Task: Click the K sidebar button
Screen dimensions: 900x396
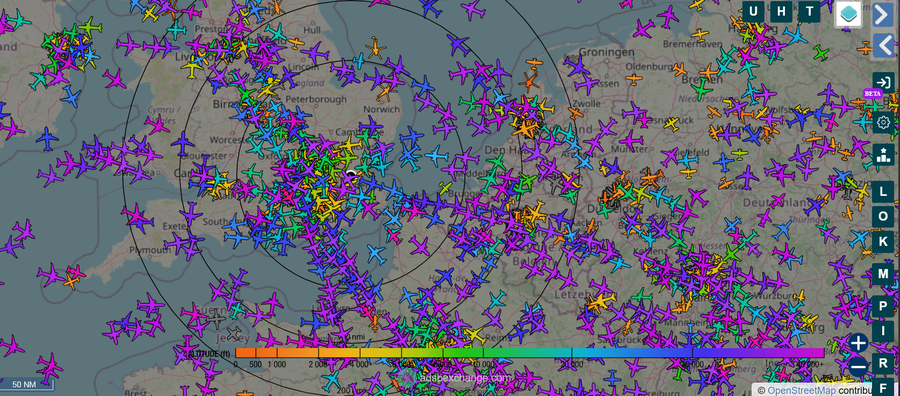Action: coord(883,241)
